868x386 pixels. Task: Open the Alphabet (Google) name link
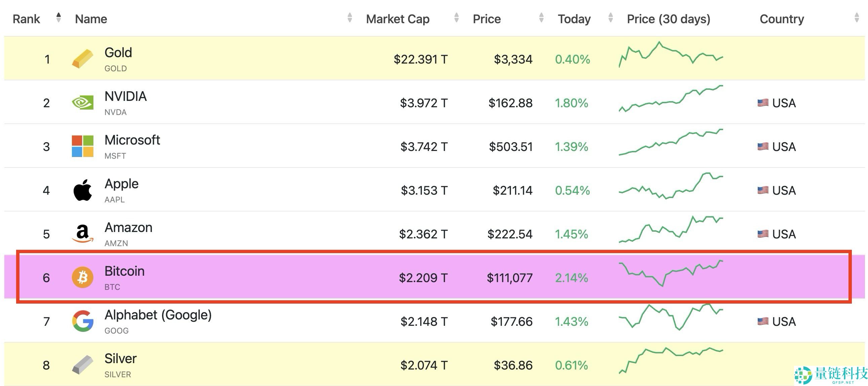(158, 315)
